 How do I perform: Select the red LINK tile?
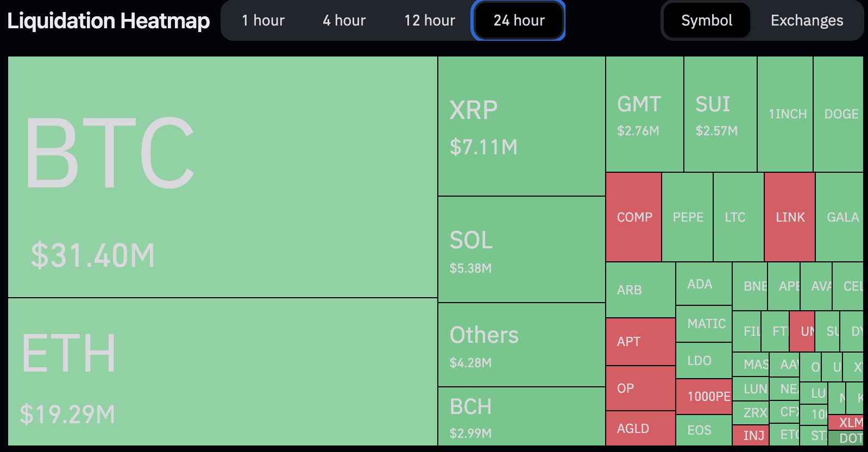[790, 217]
